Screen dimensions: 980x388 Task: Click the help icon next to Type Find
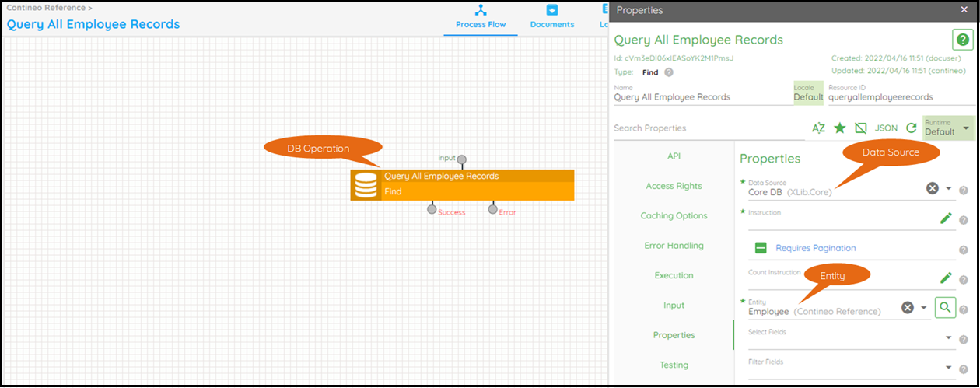click(669, 72)
